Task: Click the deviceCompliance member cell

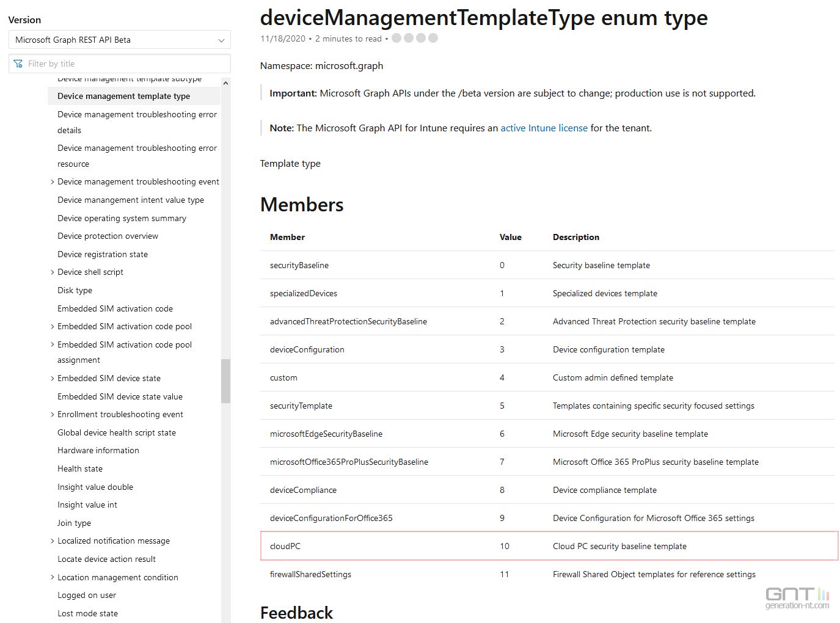Action: [x=303, y=490]
